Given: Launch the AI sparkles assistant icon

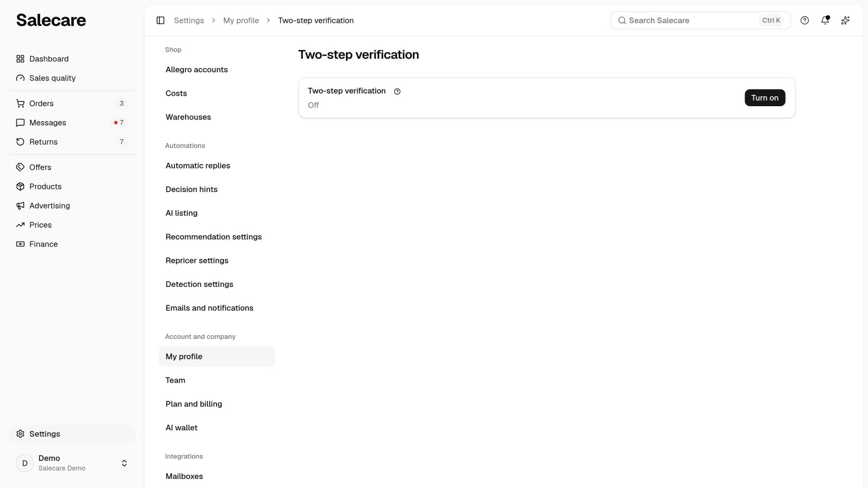Looking at the screenshot, I should tap(845, 20).
